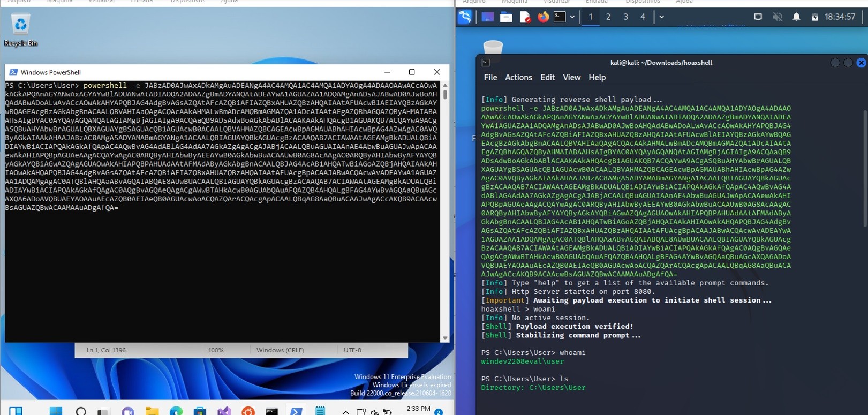
Task: Open the Kali applications menu dragon icon
Action: coord(465,17)
